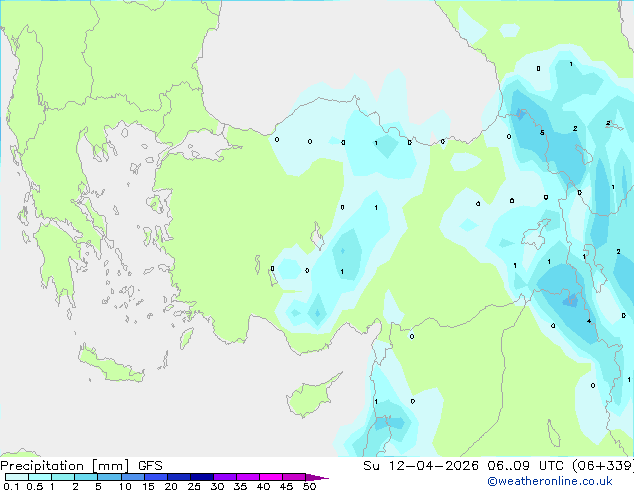Click the legend label "25"
The image size is (634, 490).
(194, 486)
